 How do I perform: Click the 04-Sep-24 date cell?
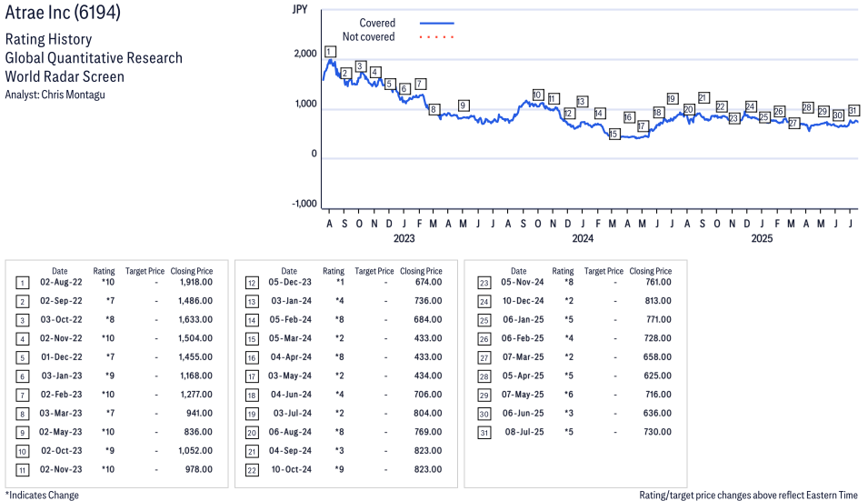[291, 451]
